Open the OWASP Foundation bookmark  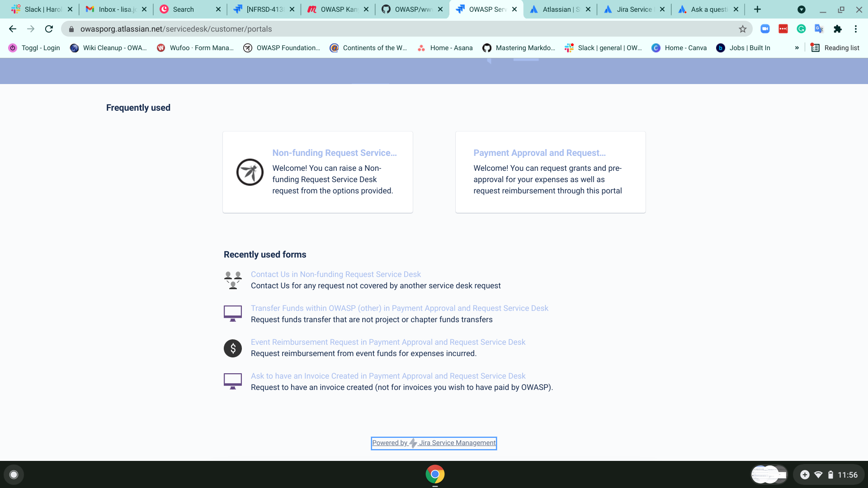pyautogui.click(x=282, y=48)
